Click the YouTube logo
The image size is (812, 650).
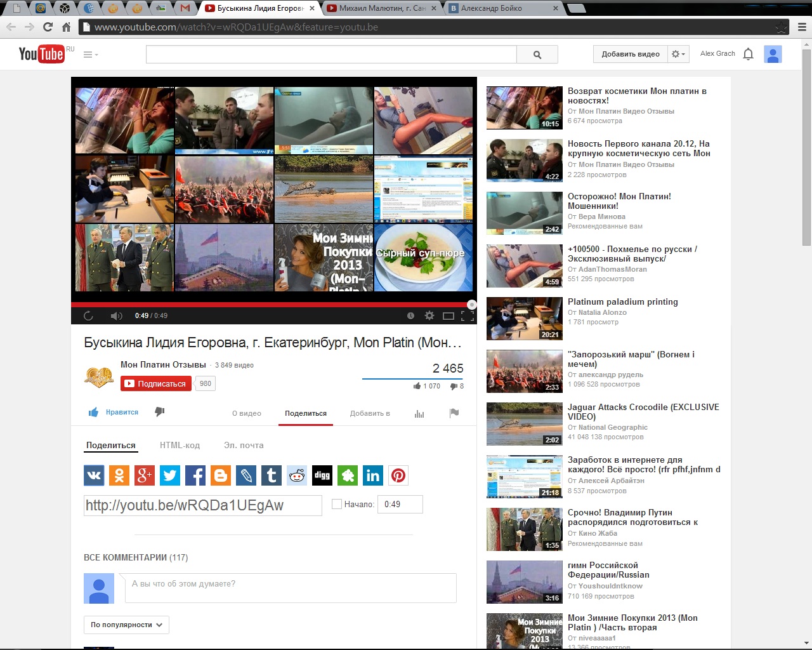tap(41, 54)
